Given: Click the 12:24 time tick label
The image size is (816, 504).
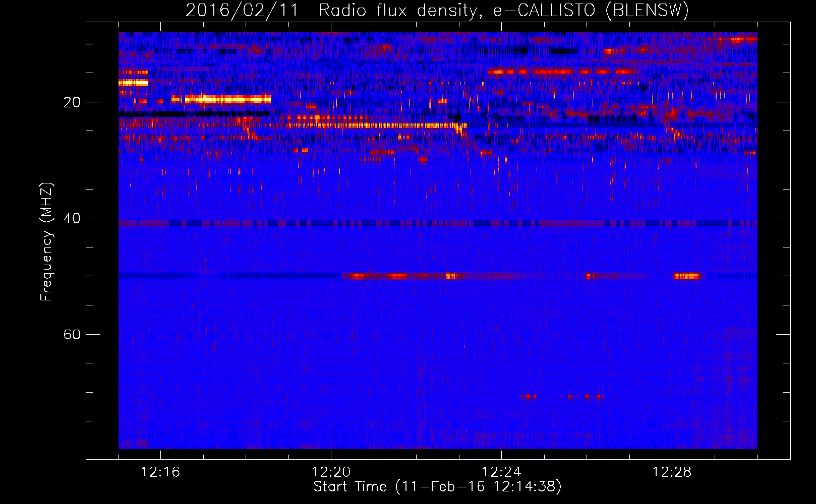Looking at the screenshot, I should (x=501, y=472).
